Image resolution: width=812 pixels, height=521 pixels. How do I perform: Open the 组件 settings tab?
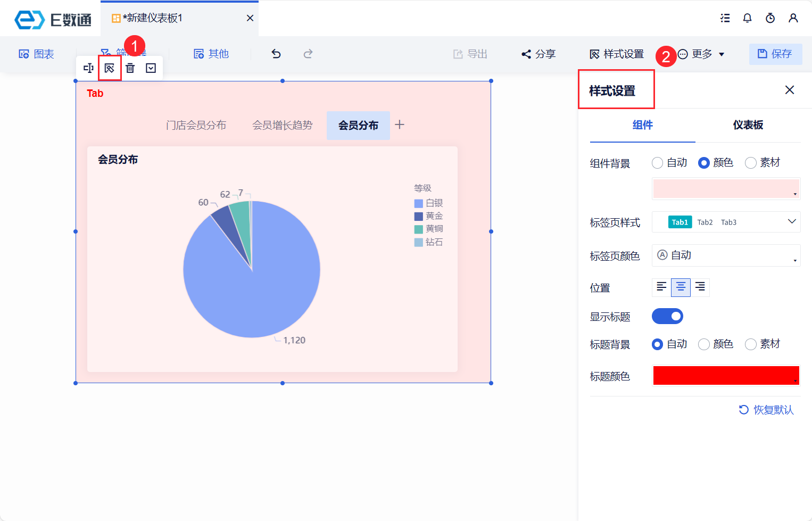tap(642, 125)
